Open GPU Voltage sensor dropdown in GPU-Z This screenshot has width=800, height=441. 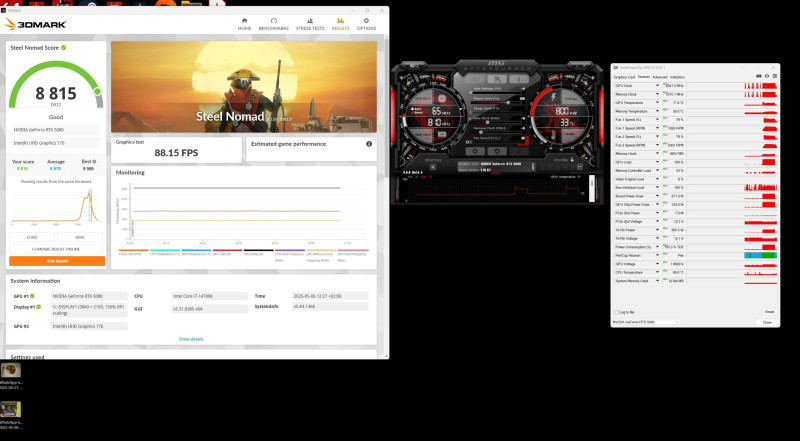[x=657, y=264]
